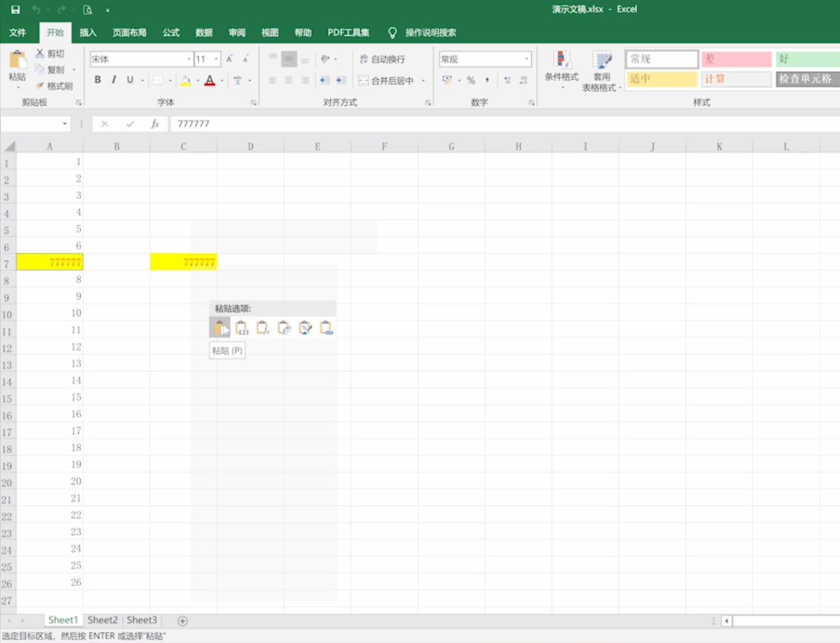The width and height of the screenshot is (840, 643).
Task: Click the formula bar showing 777777
Action: (x=505, y=123)
